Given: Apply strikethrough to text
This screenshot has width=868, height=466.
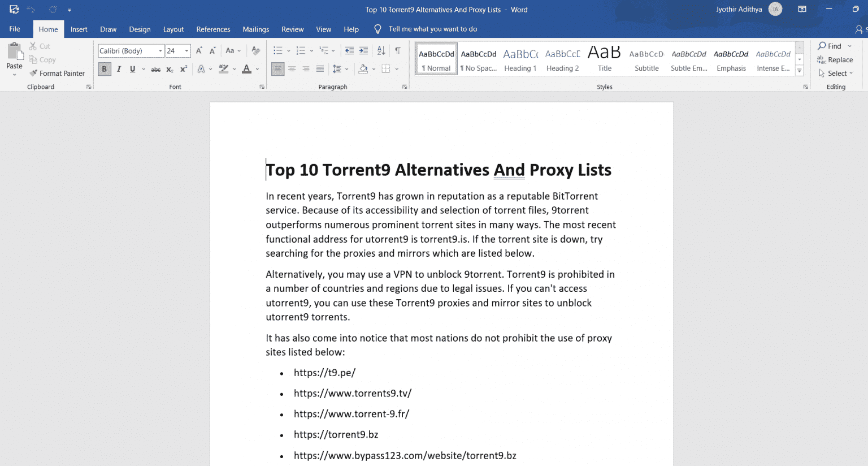Looking at the screenshot, I should (x=155, y=68).
